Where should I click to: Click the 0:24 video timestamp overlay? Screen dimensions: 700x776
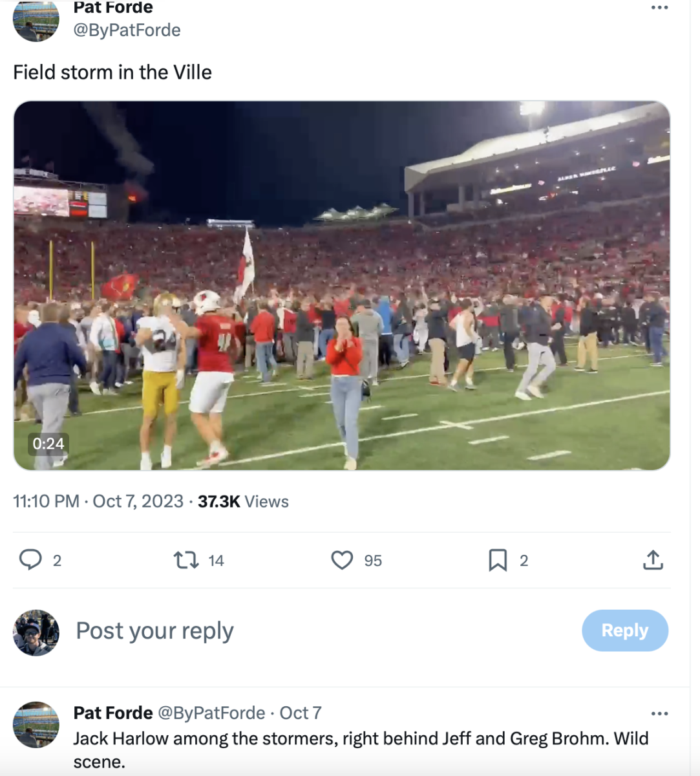48,444
